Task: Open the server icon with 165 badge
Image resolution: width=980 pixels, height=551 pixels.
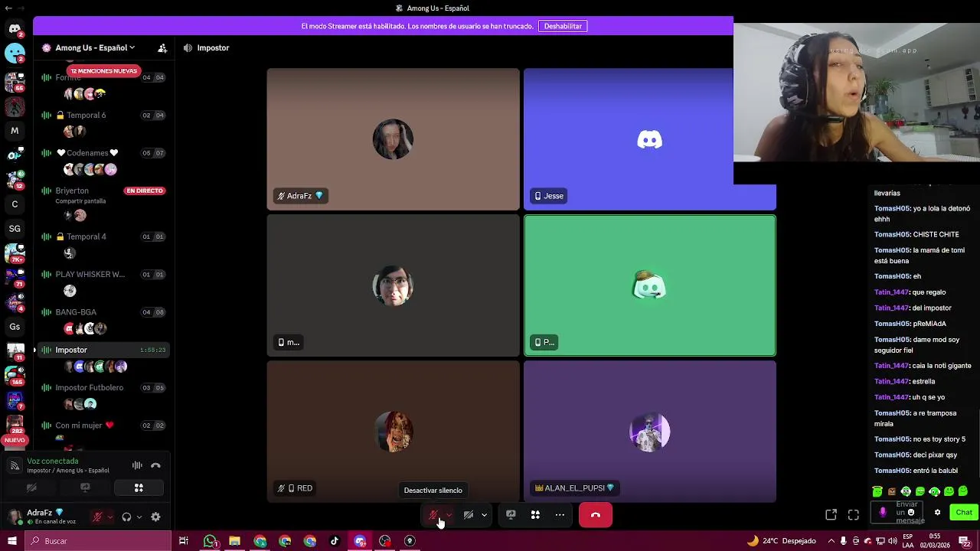Action: tap(15, 375)
